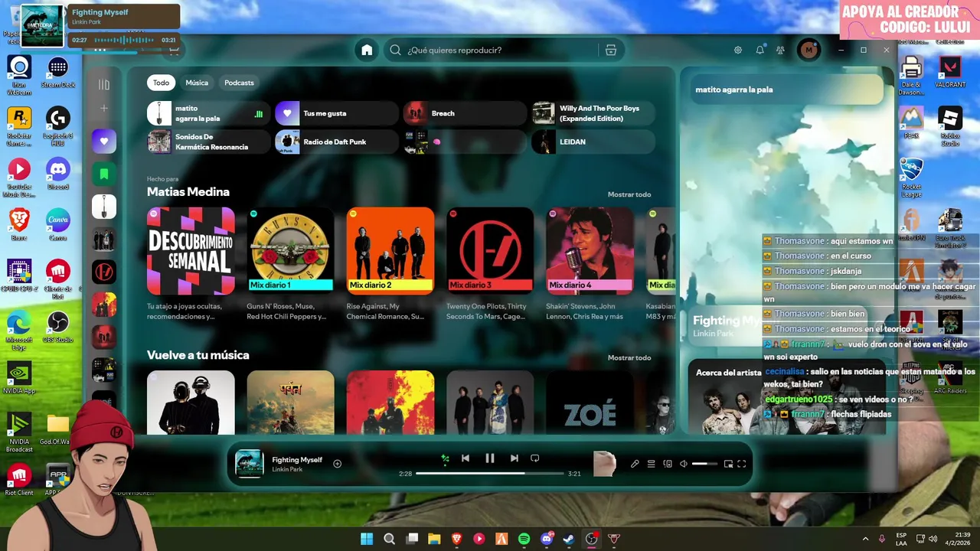Click the 'Matias Medina' section heading
The height and width of the screenshot is (551, 980).
coord(188,192)
